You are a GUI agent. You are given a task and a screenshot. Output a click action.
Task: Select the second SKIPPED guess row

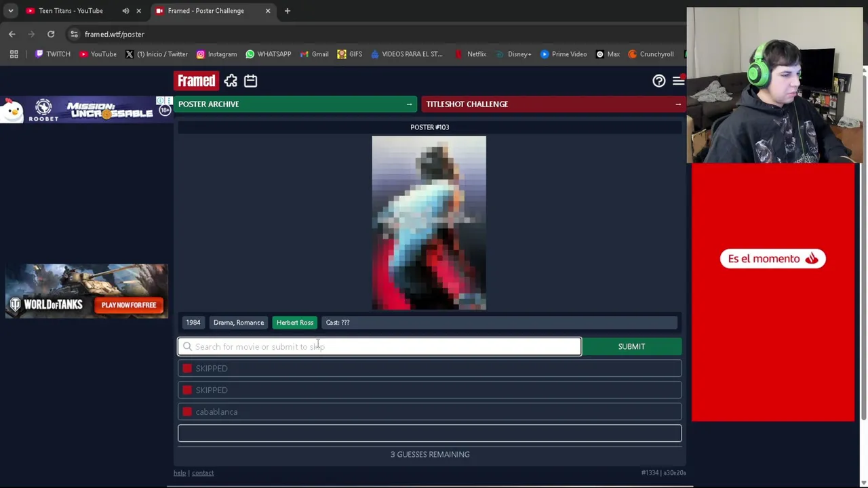click(x=430, y=390)
